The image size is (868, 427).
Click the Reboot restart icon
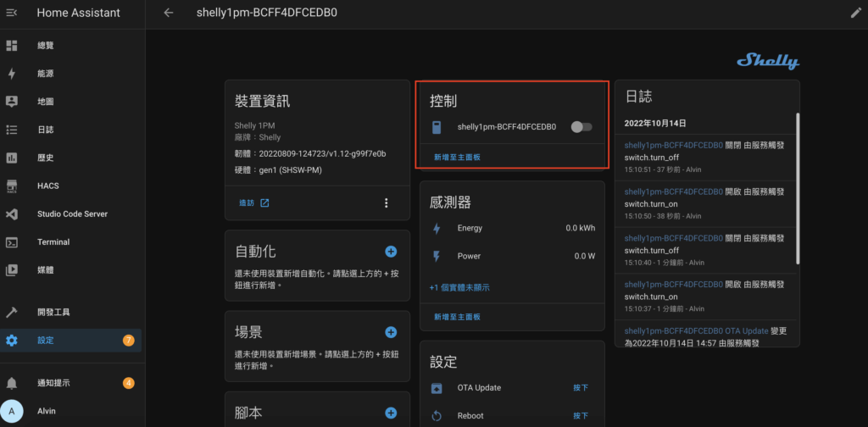pos(437,416)
